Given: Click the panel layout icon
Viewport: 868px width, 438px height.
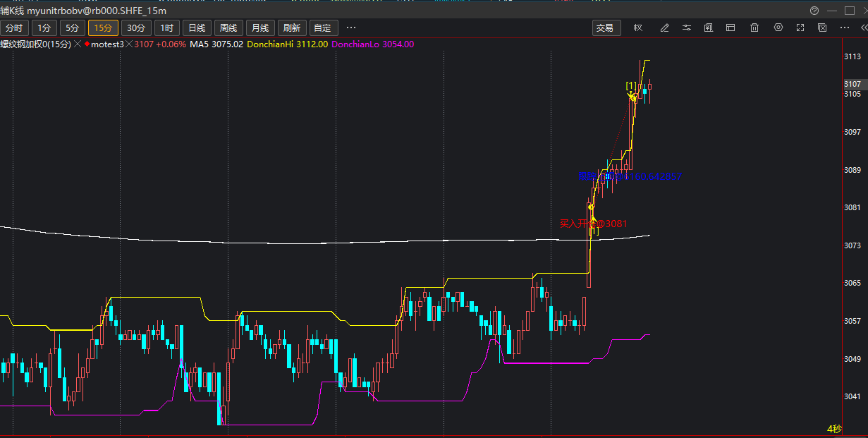Looking at the screenshot, I should pos(731,28).
